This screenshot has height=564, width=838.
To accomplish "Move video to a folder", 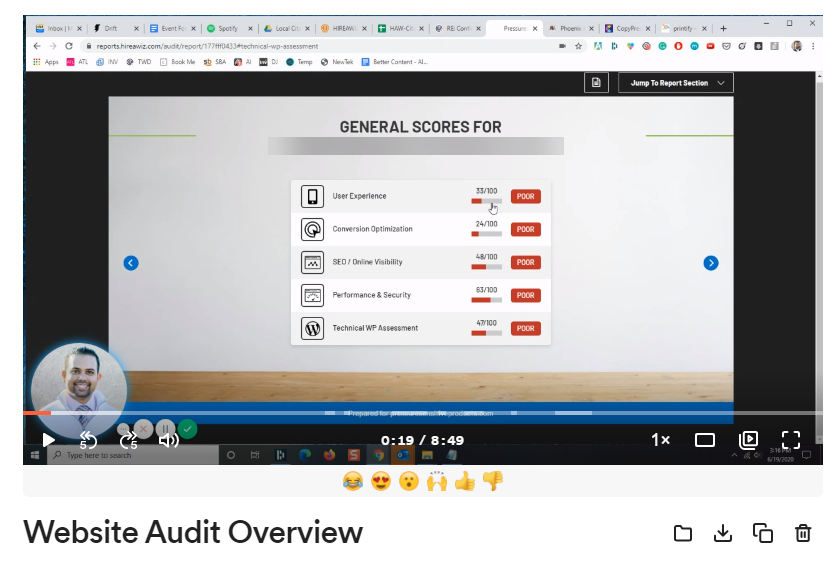I will point(683,533).
